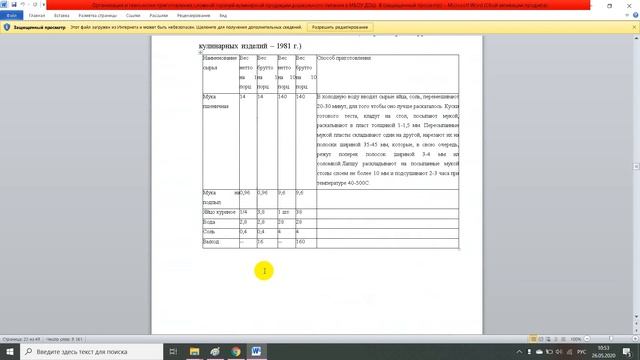Switch to Web Layout view icon

[x=548, y=339]
